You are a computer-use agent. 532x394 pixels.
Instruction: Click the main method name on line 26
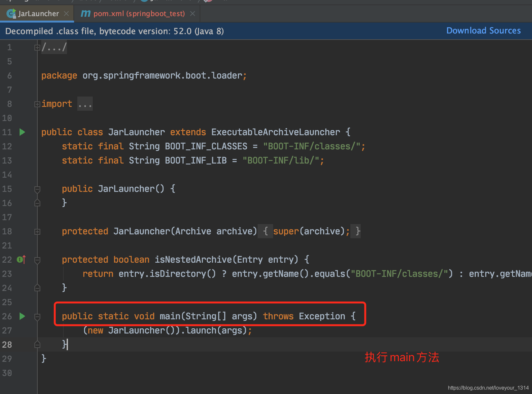click(170, 316)
